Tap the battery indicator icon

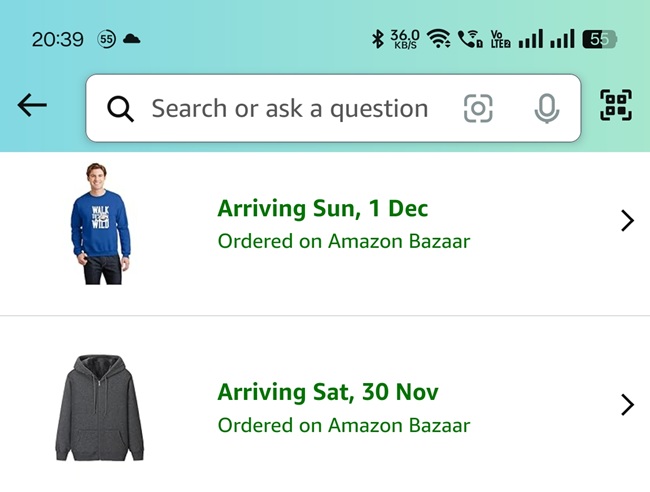pos(600,39)
